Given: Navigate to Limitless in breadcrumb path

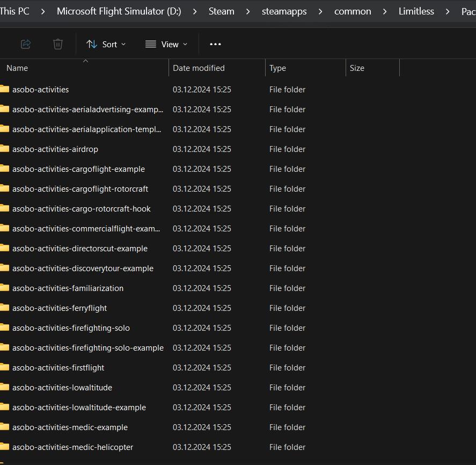Looking at the screenshot, I should pos(416,11).
